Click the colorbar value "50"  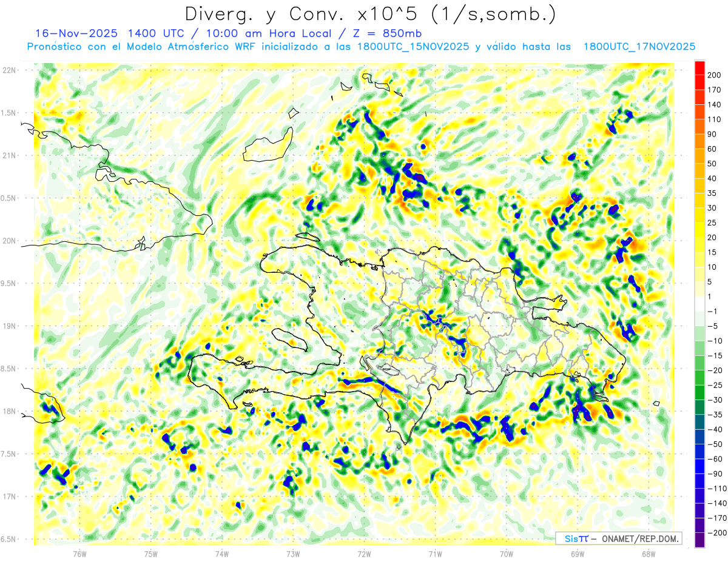point(712,164)
